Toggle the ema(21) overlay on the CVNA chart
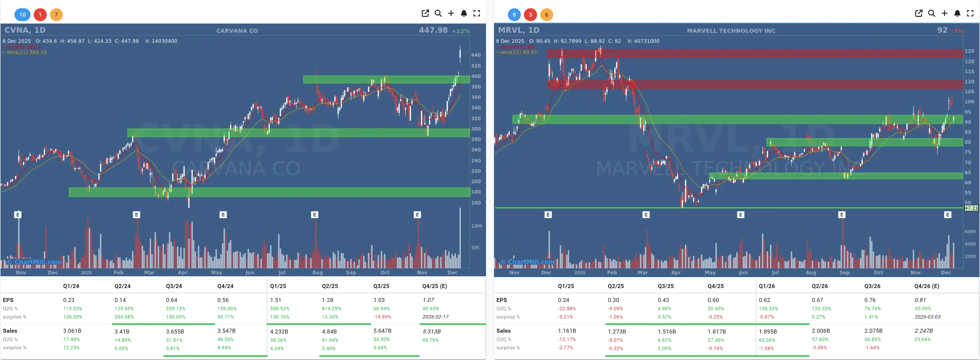 click(x=24, y=52)
